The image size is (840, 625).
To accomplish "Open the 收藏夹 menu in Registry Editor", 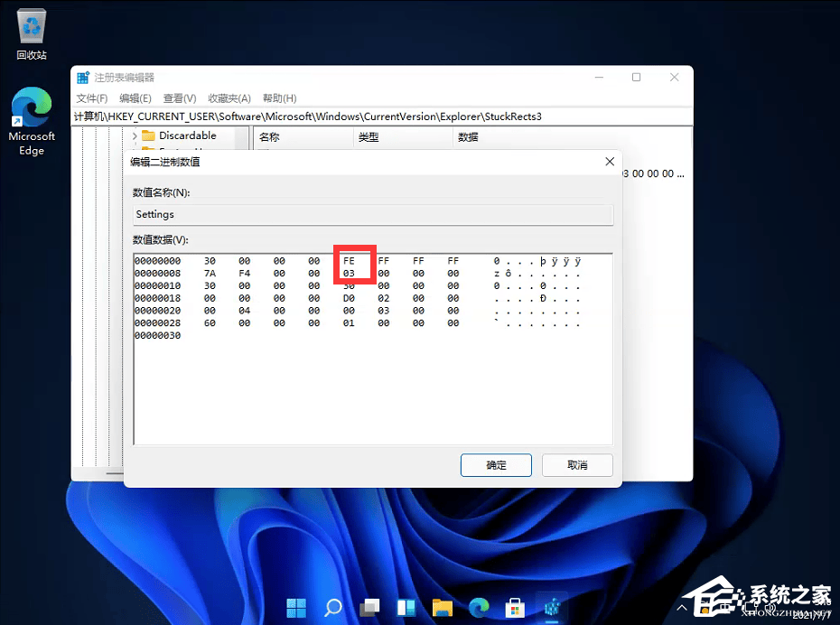I will click(x=229, y=98).
